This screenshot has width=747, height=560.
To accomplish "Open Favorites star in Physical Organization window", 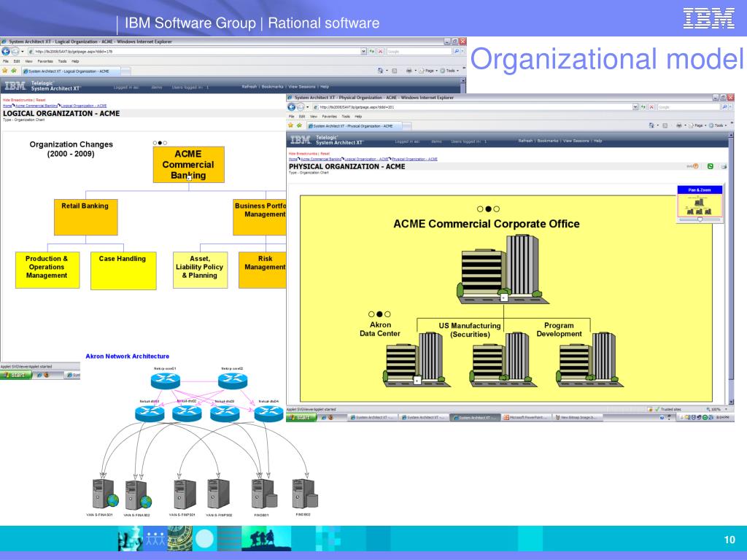I will 290,125.
